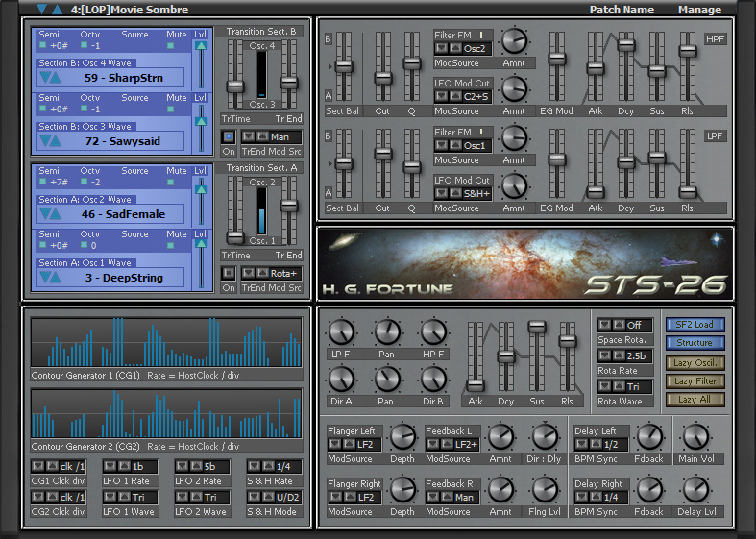This screenshot has width=756, height=539.
Task: Click the next patch up arrow
Action: [58, 9]
